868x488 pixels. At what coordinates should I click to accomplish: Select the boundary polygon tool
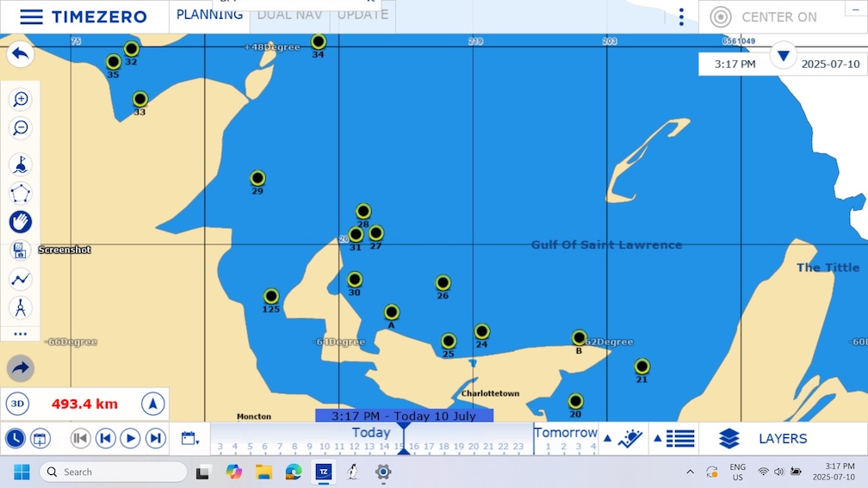21,193
